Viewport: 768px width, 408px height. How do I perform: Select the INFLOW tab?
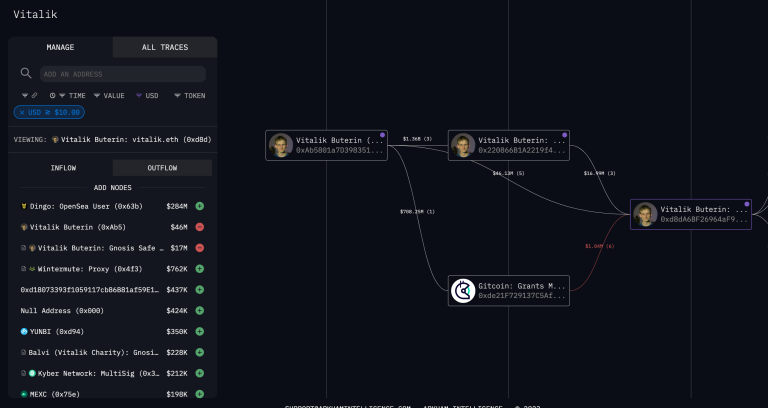[x=63, y=168]
